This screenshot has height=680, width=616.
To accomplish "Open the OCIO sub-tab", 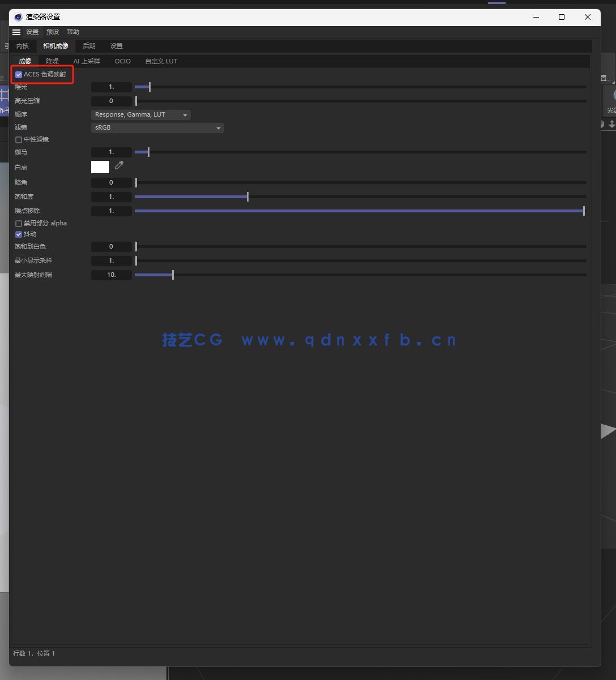I will click(122, 61).
